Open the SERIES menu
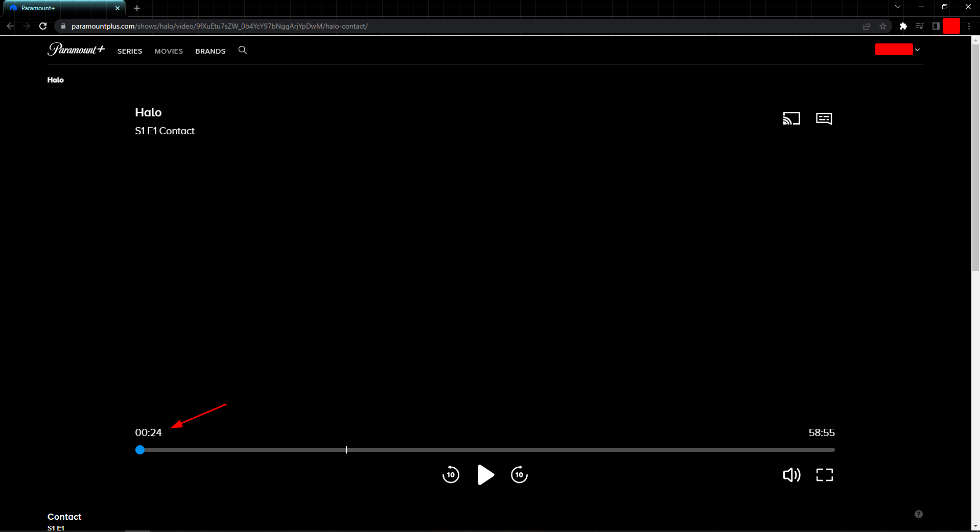The image size is (980, 532). (x=130, y=51)
